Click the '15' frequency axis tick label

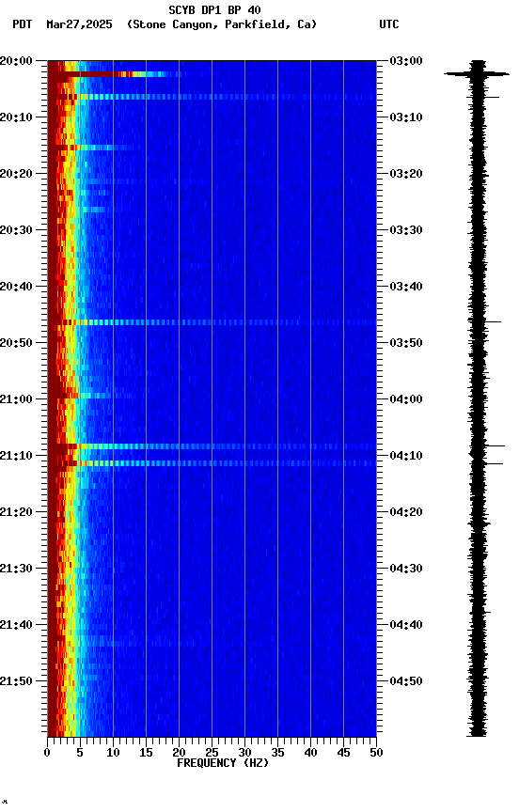tap(146, 753)
